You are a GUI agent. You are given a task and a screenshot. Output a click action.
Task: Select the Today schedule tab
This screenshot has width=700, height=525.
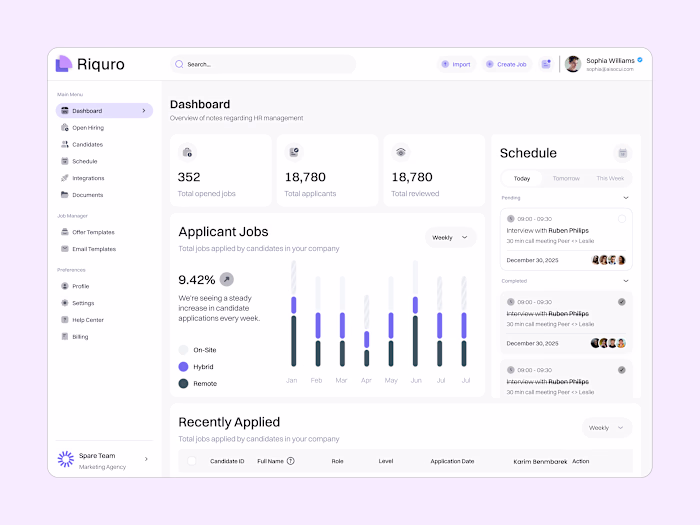pos(521,178)
